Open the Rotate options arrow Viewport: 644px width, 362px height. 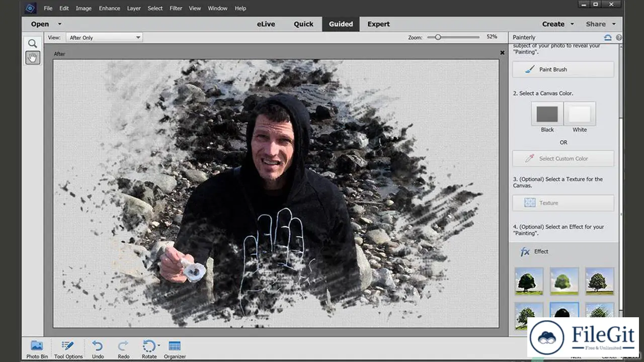[x=158, y=345]
